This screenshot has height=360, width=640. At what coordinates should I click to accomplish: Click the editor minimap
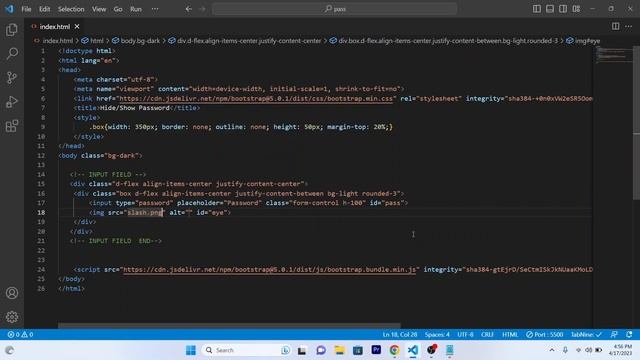(612, 55)
